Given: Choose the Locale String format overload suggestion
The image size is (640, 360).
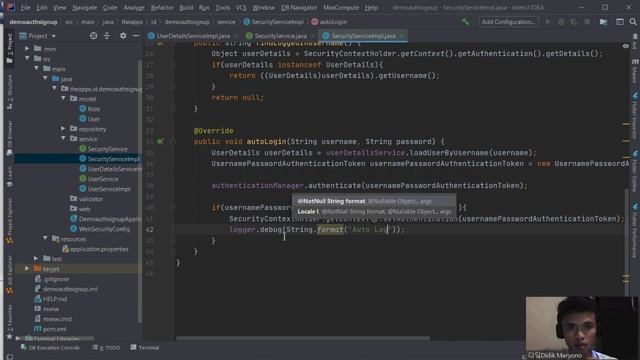Looking at the screenshot, I should coord(374,212).
